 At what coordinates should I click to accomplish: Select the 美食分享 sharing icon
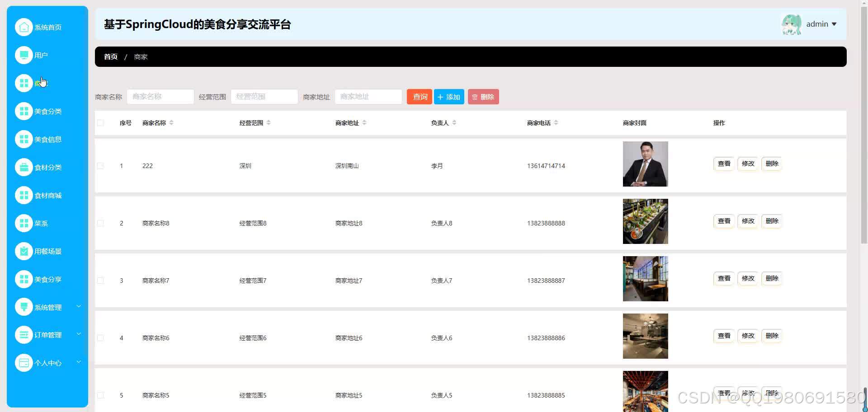click(24, 279)
